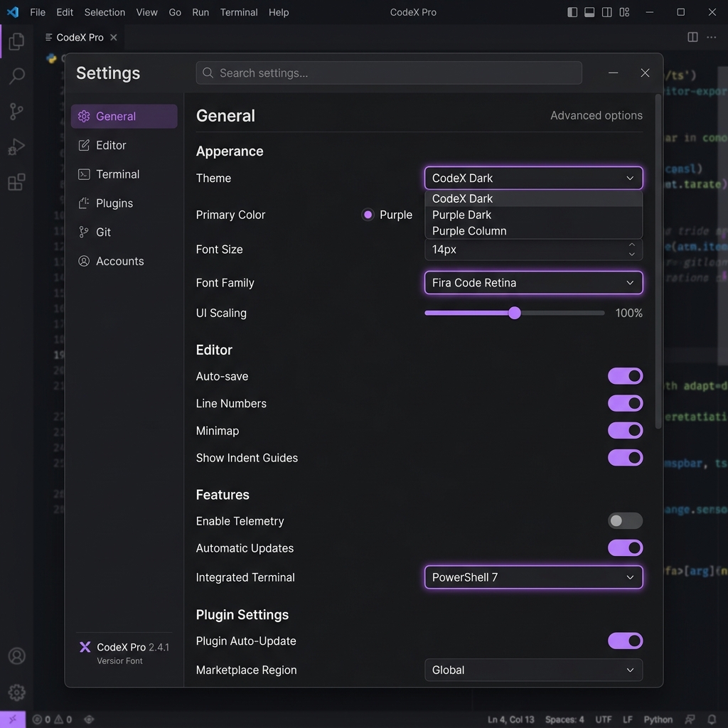Open the Marketplace Region dropdown
This screenshot has height=728, width=728.
tap(533, 670)
